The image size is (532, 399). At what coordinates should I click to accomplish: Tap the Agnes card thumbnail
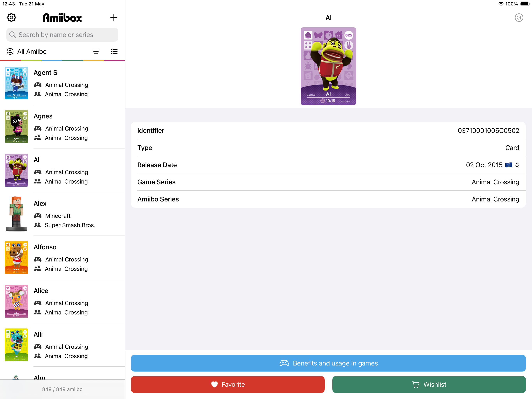coord(16,127)
